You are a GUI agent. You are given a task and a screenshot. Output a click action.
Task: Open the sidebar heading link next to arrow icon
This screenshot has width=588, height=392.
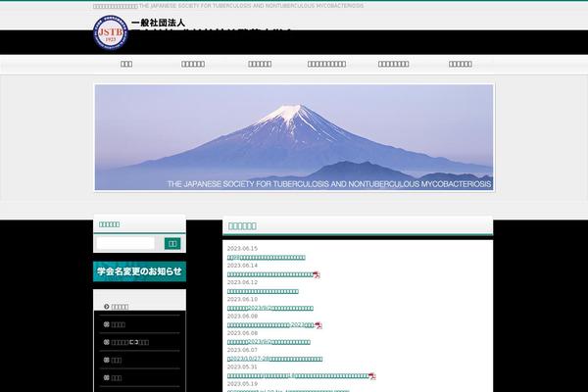tap(120, 307)
